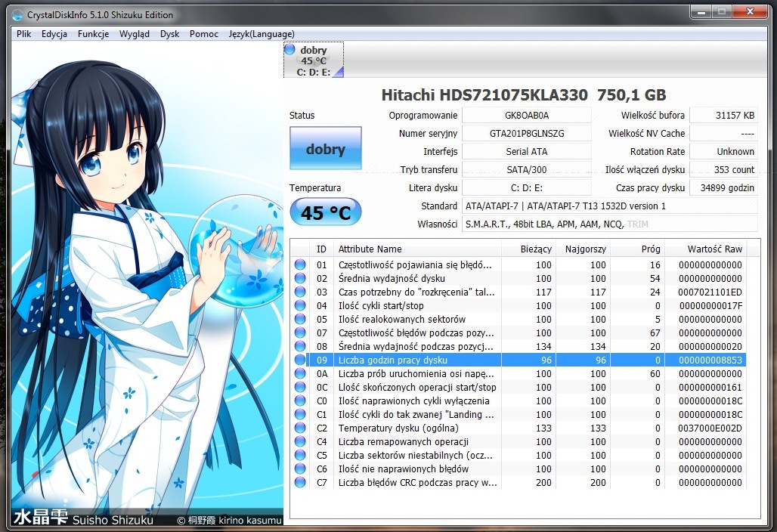Click status orb for attribute C5
This screenshot has height=532, width=777.
click(300, 455)
